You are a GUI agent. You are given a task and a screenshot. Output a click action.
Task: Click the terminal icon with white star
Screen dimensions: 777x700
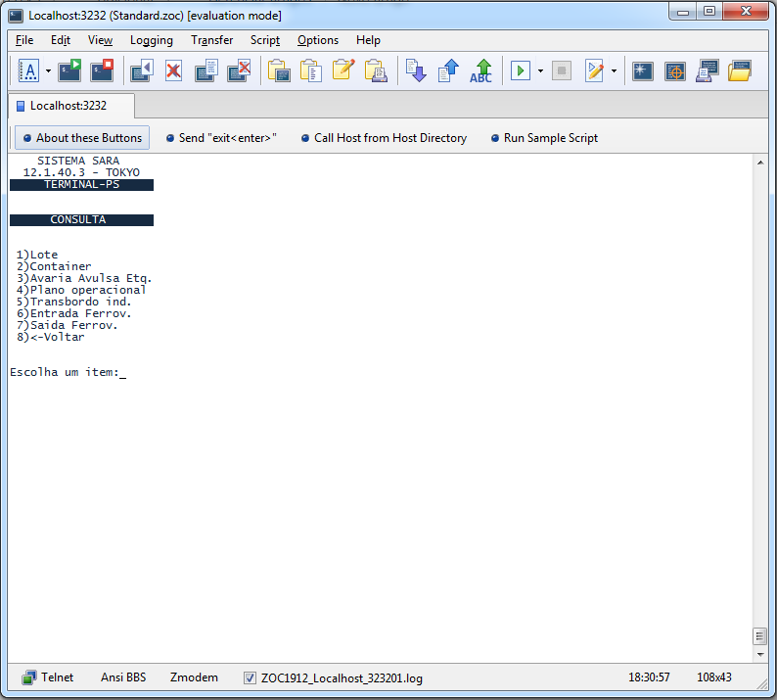[x=643, y=70]
